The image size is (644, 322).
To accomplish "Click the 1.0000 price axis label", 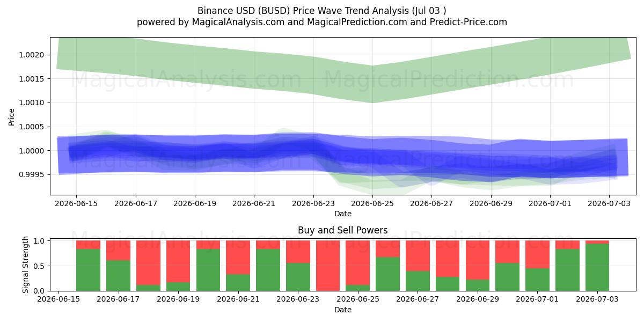I will pyautogui.click(x=34, y=151).
